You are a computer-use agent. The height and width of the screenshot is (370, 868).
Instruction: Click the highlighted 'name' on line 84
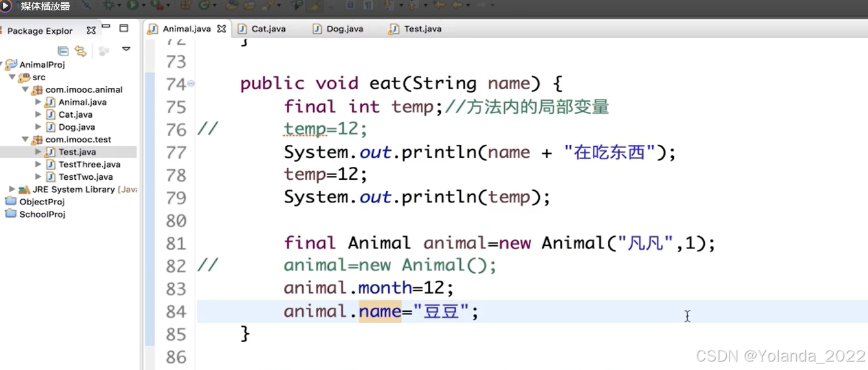click(x=380, y=311)
